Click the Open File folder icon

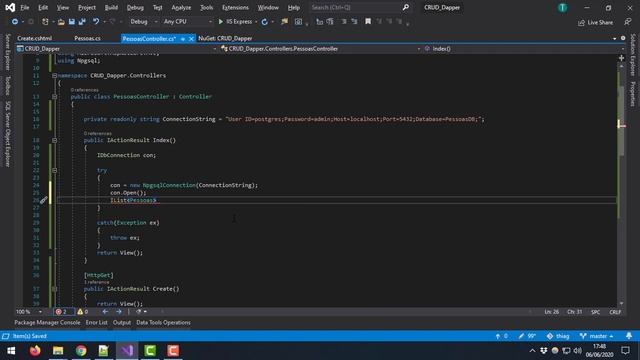click(x=61, y=22)
